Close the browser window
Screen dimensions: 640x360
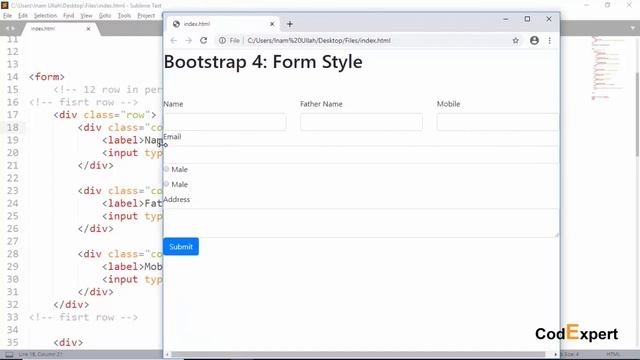click(x=549, y=19)
